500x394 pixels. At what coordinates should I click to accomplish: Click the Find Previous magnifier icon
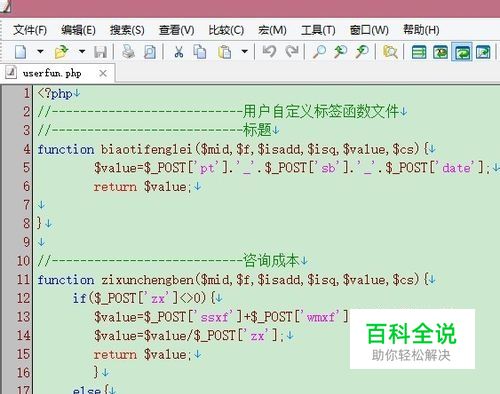(341, 52)
